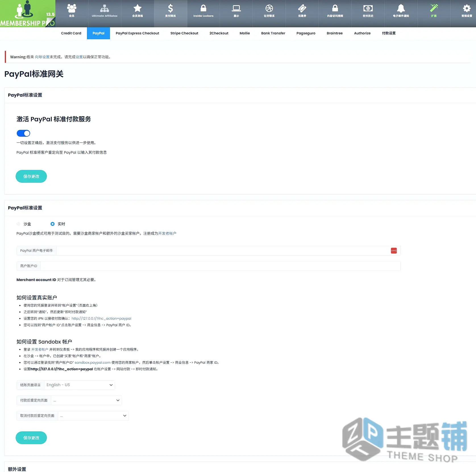This screenshot has width=476, height=472.
Task: Open the extensions (扩展) magic wand icon
Action: (434, 11)
